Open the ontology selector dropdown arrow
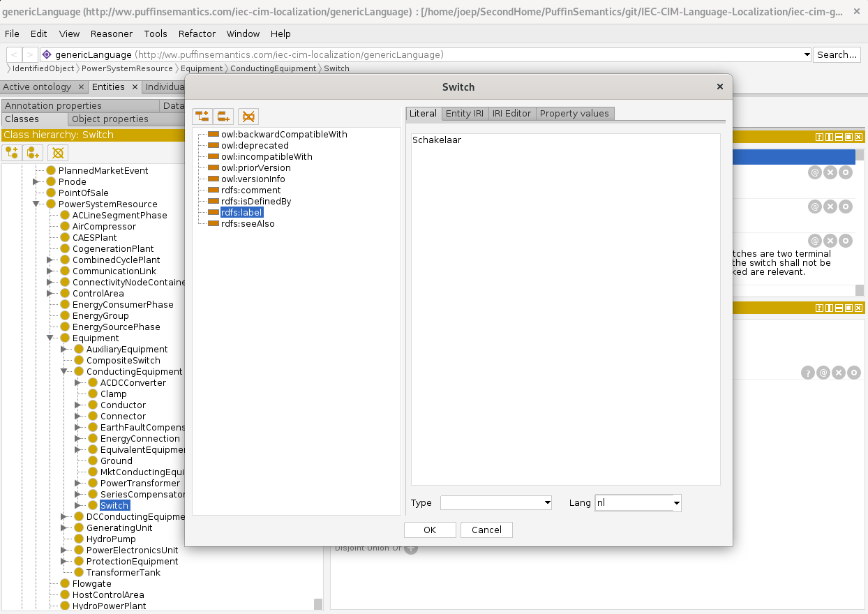 [x=807, y=54]
